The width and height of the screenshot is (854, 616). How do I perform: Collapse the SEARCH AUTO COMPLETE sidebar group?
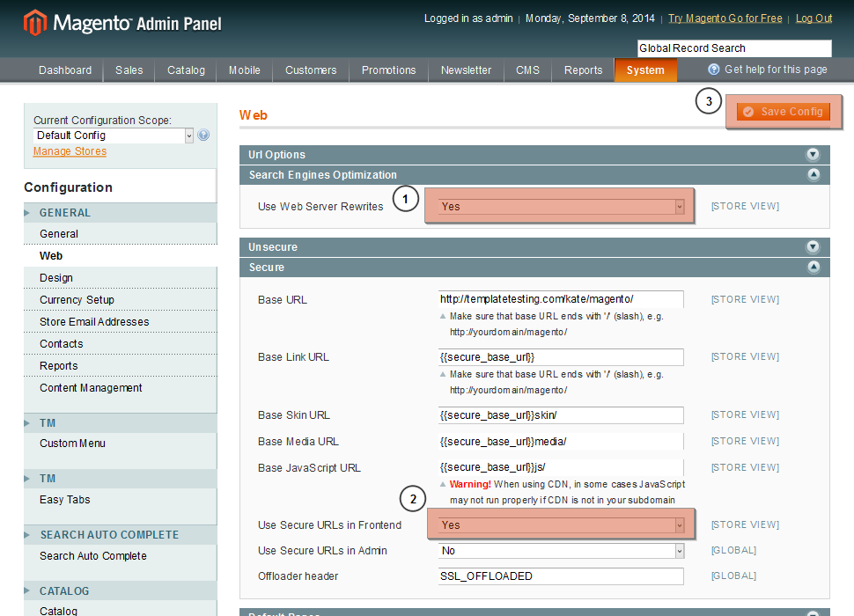click(120, 535)
